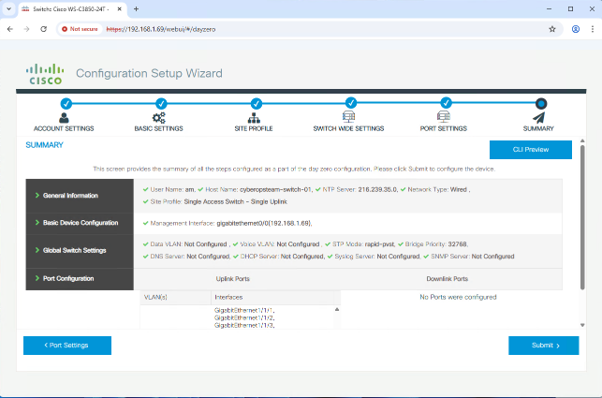The height and width of the screenshot is (398, 602).
Task: Open the browser profile avatar icon
Action: [x=576, y=29]
